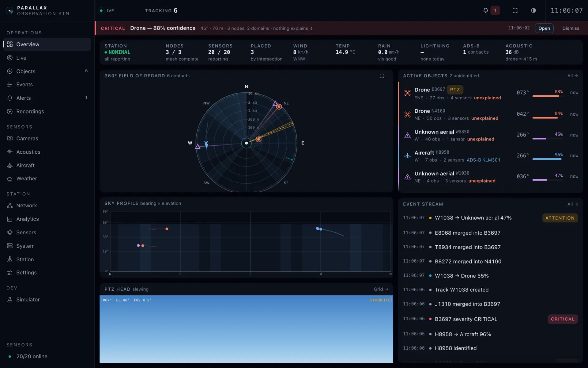Image resolution: width=588 pixels, height=368 pixels.
Task: Click the Cameras sidebar icon
Action: click(10, 138)
